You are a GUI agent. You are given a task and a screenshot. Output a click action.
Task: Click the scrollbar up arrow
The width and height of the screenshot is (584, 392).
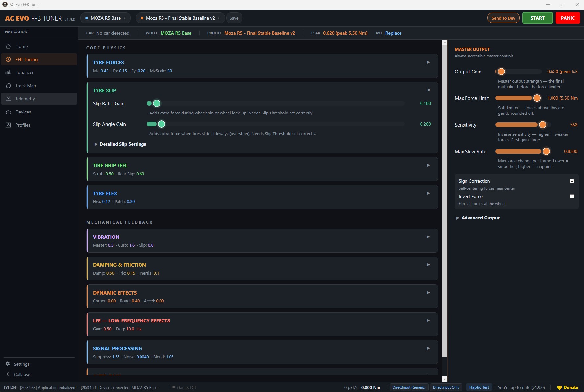(445, 43)
